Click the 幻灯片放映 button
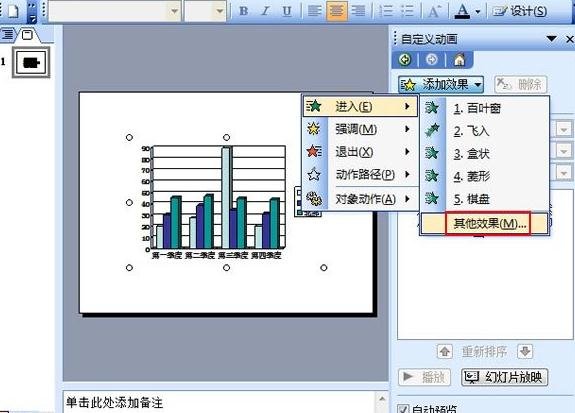This screenshot has height=413, width=575. coord(504,377)
